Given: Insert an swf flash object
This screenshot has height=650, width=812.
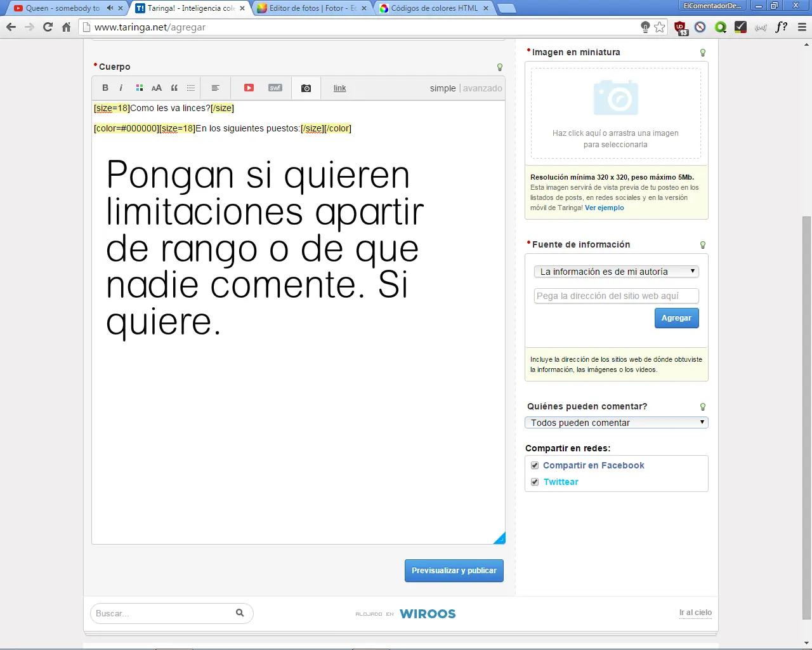Looking at the screenshot, I should pos(275,88).
